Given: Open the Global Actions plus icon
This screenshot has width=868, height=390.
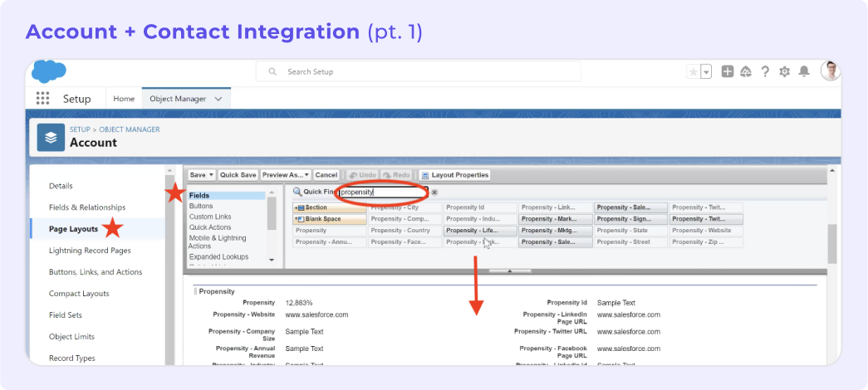Looking at the screenshot, I should (x=728, y=71).
